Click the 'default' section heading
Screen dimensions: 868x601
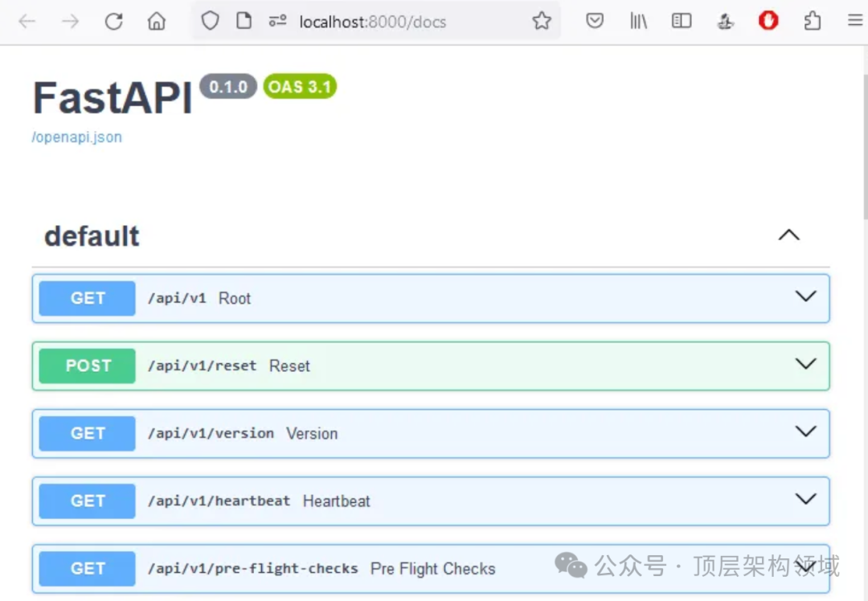pyautogui.click(x=92, y=236)
